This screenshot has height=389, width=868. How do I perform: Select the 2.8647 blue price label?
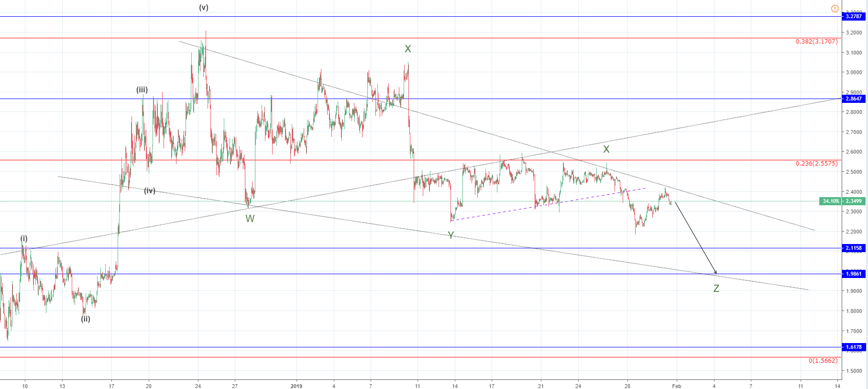tap(854, 99)
